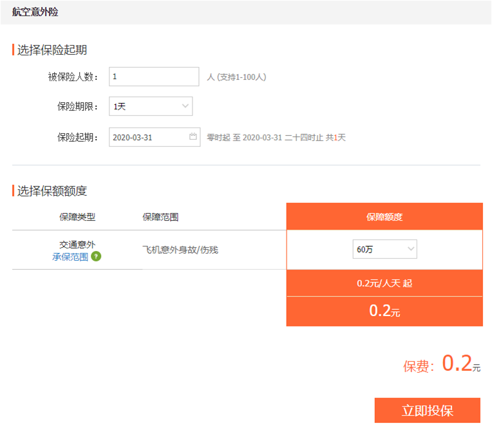Click the 交通意外 coverage type text
The image size is (492, 448).
point(77,245)
